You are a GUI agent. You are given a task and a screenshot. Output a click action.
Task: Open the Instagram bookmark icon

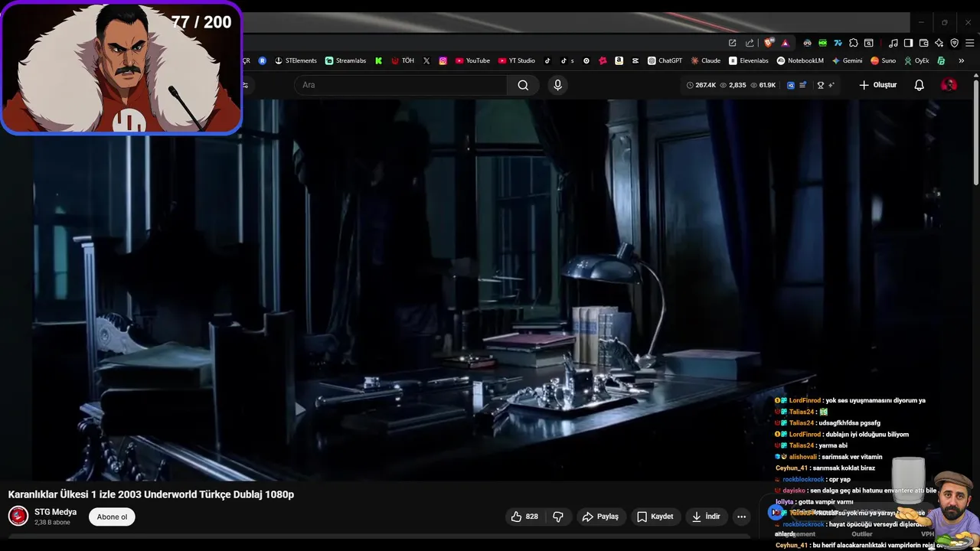click(443, 60)
